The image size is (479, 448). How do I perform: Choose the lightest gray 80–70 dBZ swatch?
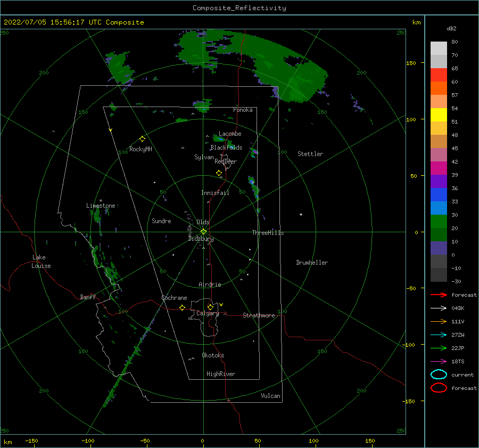[x=439, y=48]
